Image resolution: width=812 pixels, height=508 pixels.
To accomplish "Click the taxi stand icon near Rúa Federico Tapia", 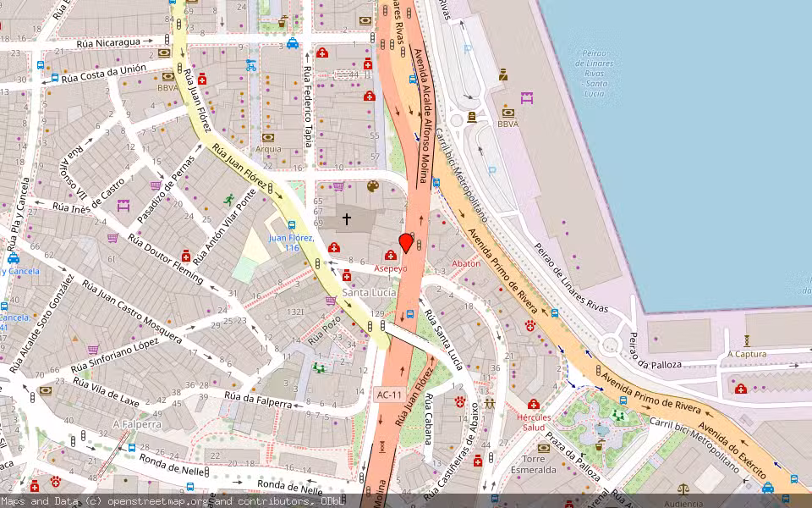I will 292,44.
